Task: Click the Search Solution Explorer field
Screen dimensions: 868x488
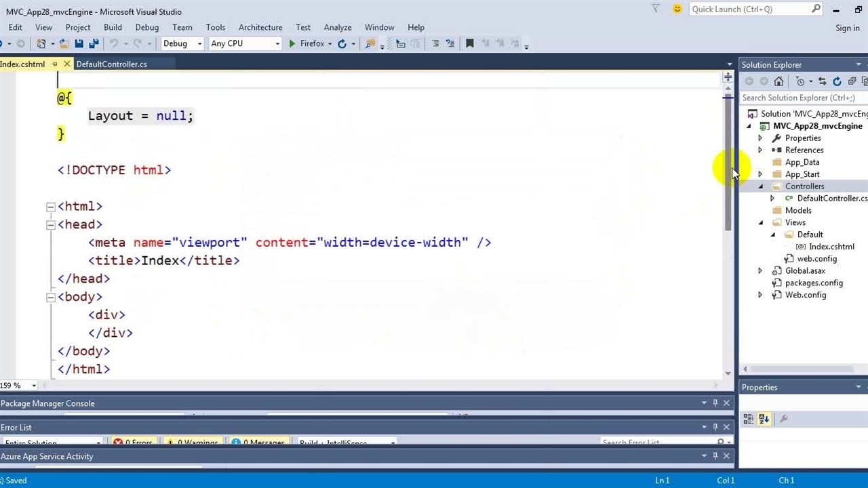Action: (x=800, y=98)
